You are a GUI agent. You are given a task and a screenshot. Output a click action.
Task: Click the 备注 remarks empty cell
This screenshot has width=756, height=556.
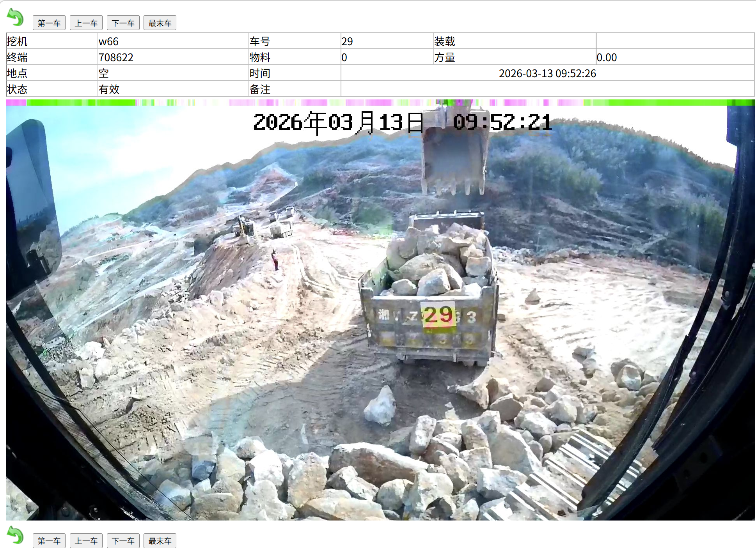547,89
